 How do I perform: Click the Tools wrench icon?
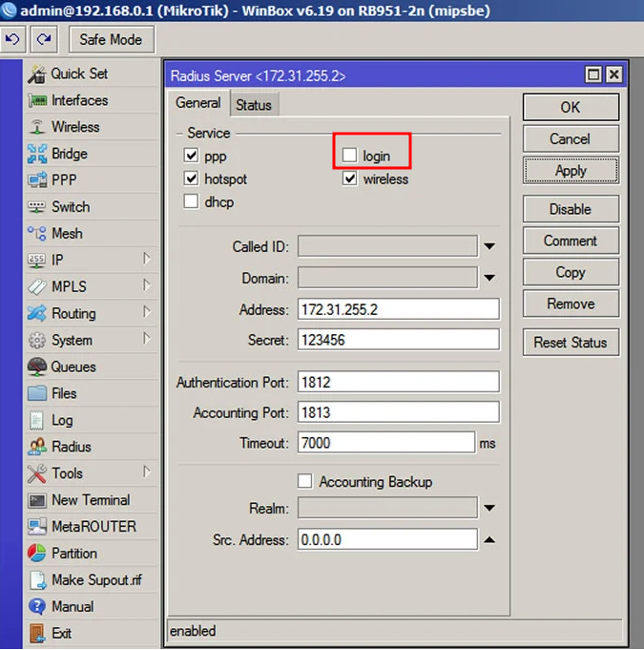tap(37, 473)
